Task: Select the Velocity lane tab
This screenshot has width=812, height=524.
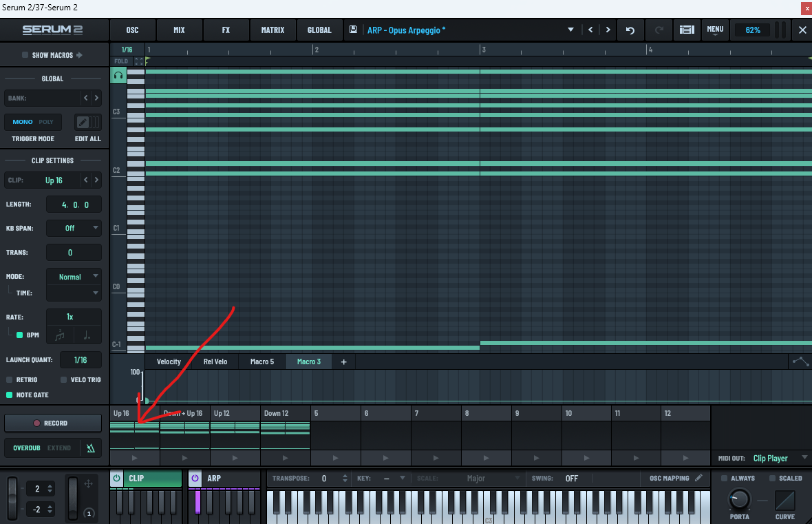Action: coord(169,361)
